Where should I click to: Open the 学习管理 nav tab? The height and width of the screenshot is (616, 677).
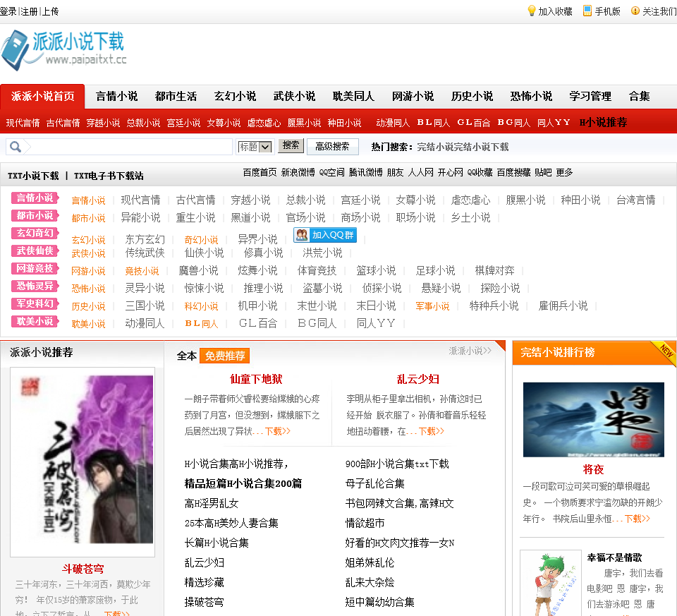(x=590, y=97)
